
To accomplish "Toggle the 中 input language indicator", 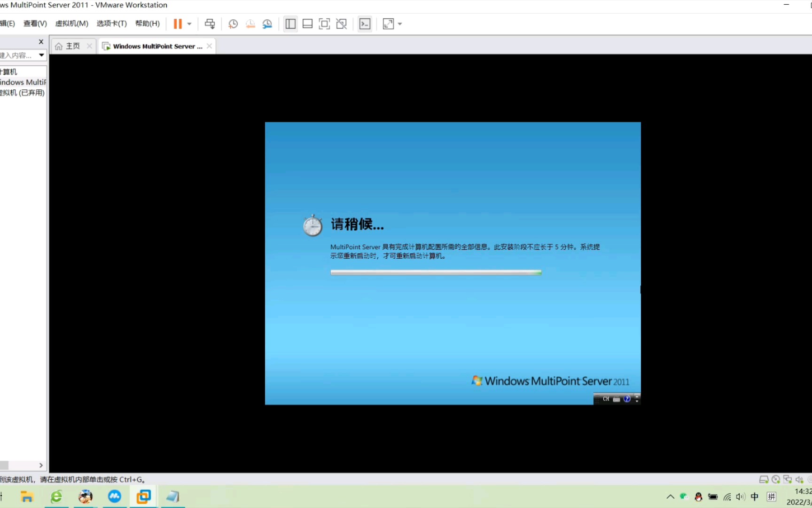I will (755, 497).
